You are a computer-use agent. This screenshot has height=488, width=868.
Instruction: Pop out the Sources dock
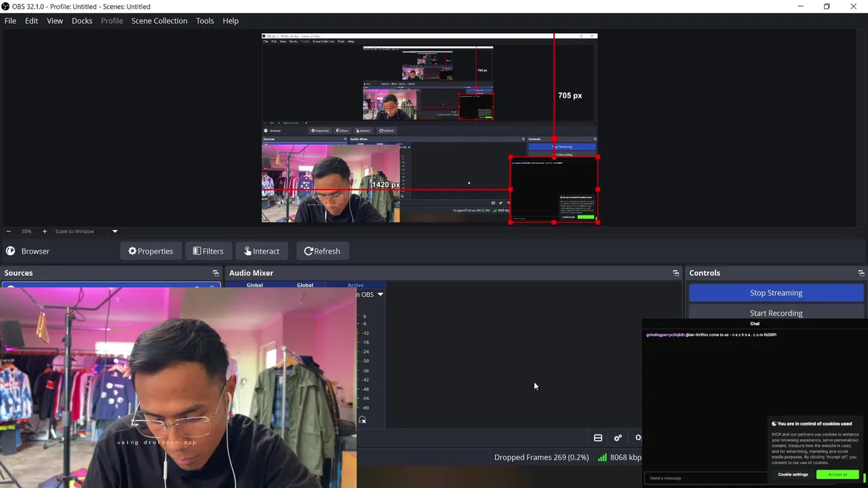coord(216,273)
